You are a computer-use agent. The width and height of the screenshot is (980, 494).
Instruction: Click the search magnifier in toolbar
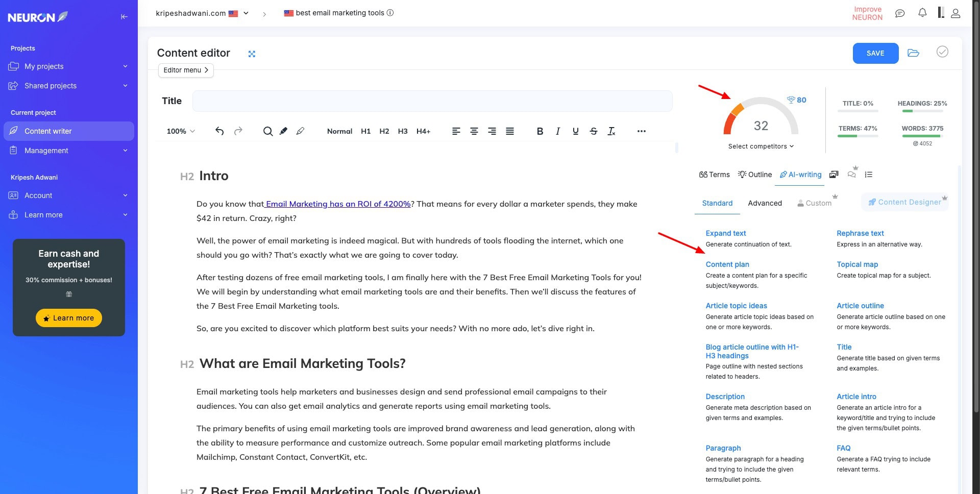(x=267, y=131)
